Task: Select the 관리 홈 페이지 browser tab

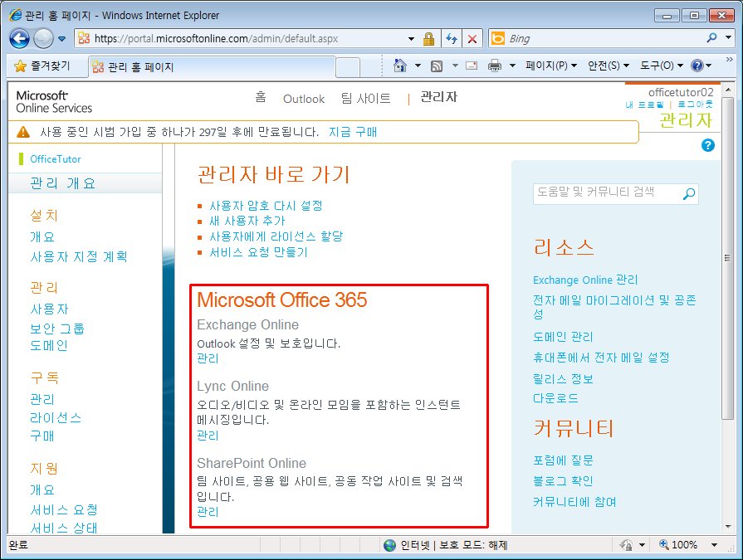Action: pyautogui.click(x=212, y=66)
